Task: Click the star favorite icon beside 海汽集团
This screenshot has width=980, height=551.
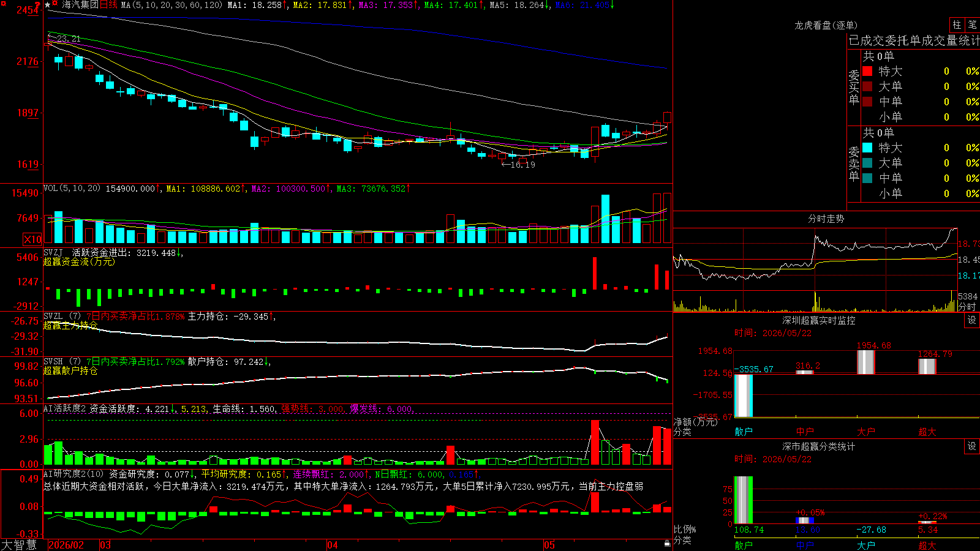Action: (x=48, y=5)
